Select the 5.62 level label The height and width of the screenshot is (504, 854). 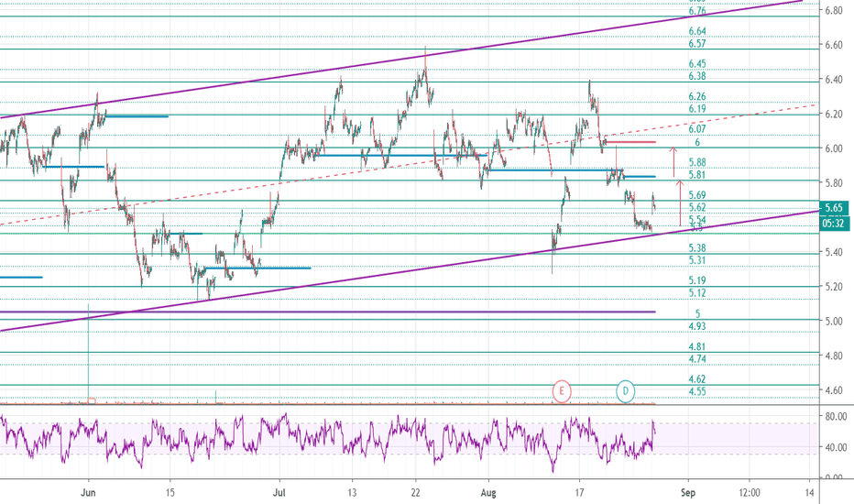[697, 208]
